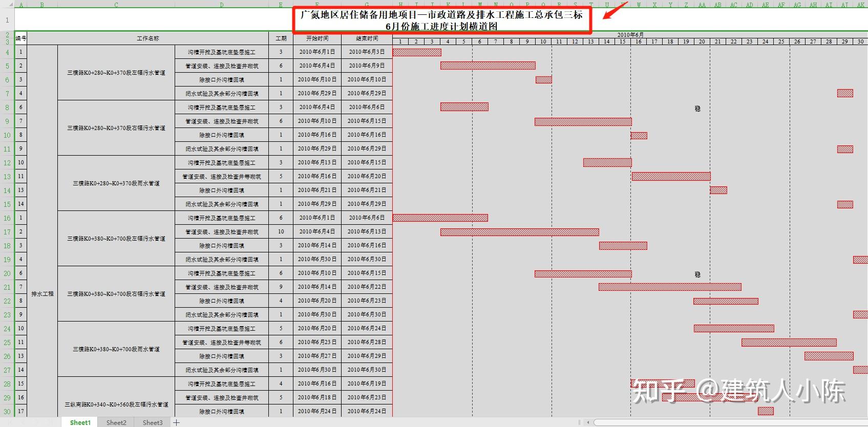The image size is (868, 427).
Task: Select the 排水工程 merged cell
Action: [43, 294]
